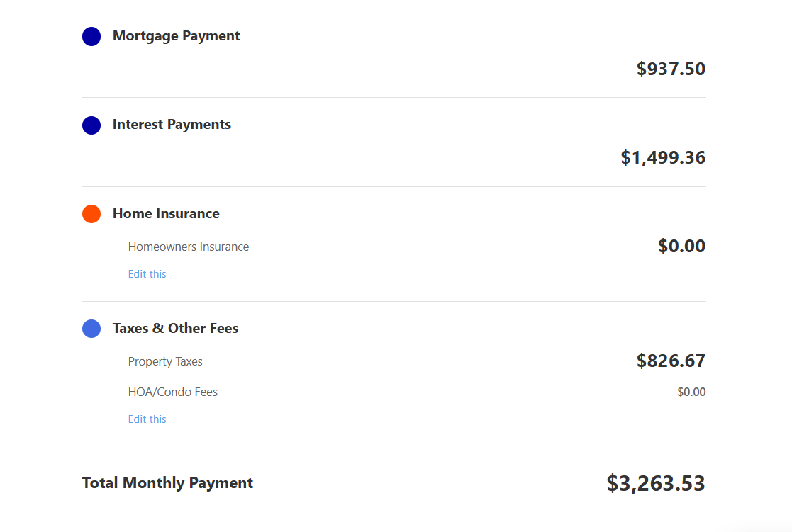Open Edit this link under HOA/Condo Fees
Image resolution: width=792 pixels, height=532 pixels.
(147, 419)
